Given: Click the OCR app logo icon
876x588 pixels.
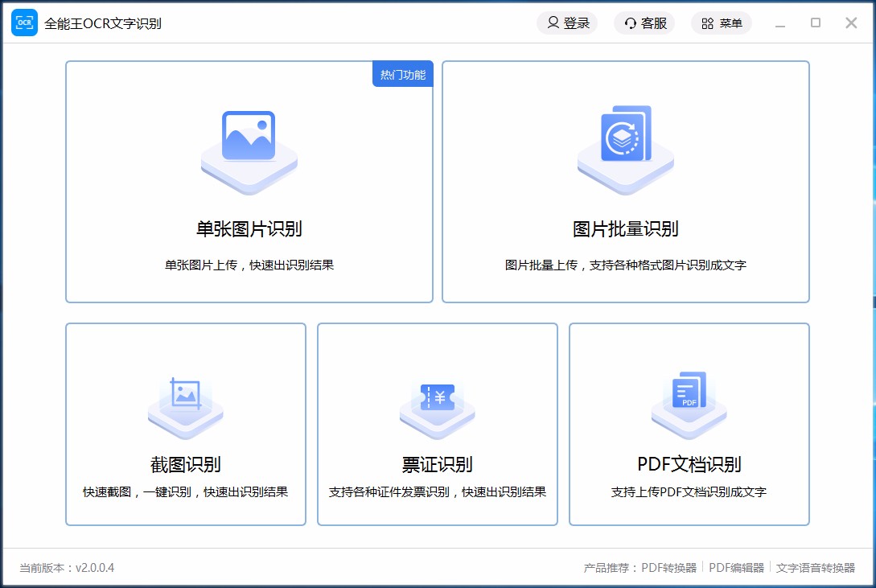Looking at the screenshot, I should [x=24, y=23].
